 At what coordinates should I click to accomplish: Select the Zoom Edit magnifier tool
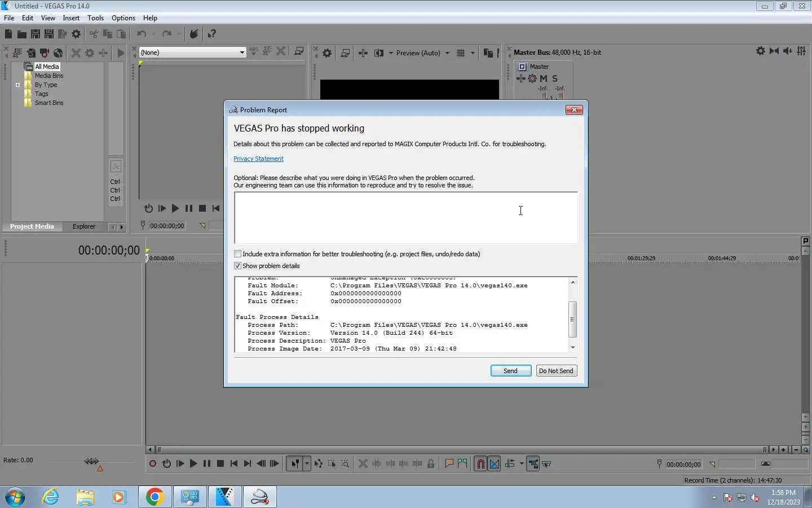(345, 464)
